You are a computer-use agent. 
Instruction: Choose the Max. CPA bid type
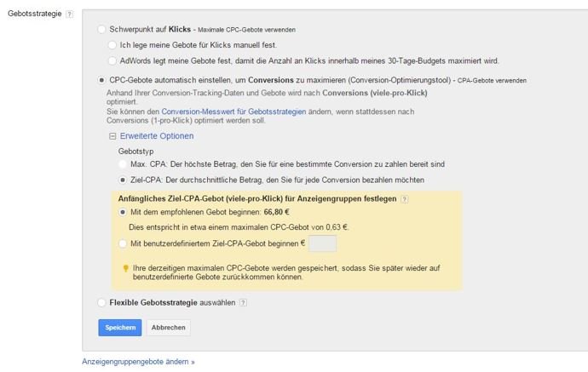[x=122, y=164]
